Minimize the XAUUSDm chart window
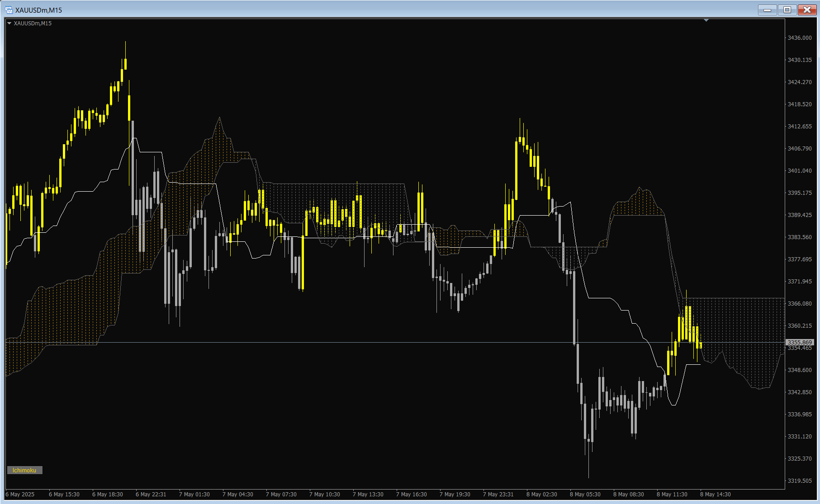This screenshot has width=820, height=504. pos(767,10)
